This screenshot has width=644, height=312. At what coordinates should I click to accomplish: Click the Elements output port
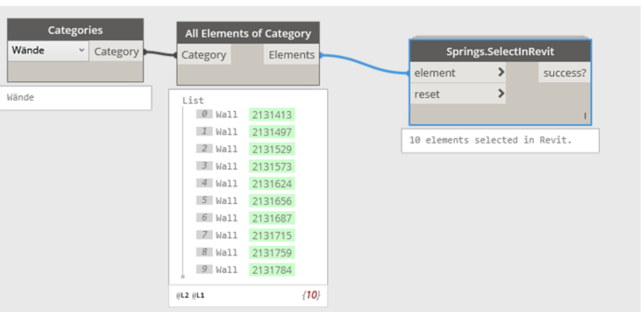(292, 55)
